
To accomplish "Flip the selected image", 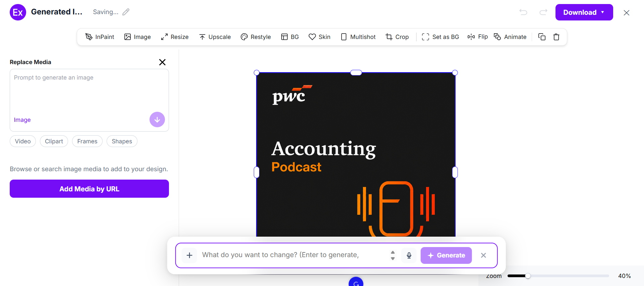I will [478, 37].
